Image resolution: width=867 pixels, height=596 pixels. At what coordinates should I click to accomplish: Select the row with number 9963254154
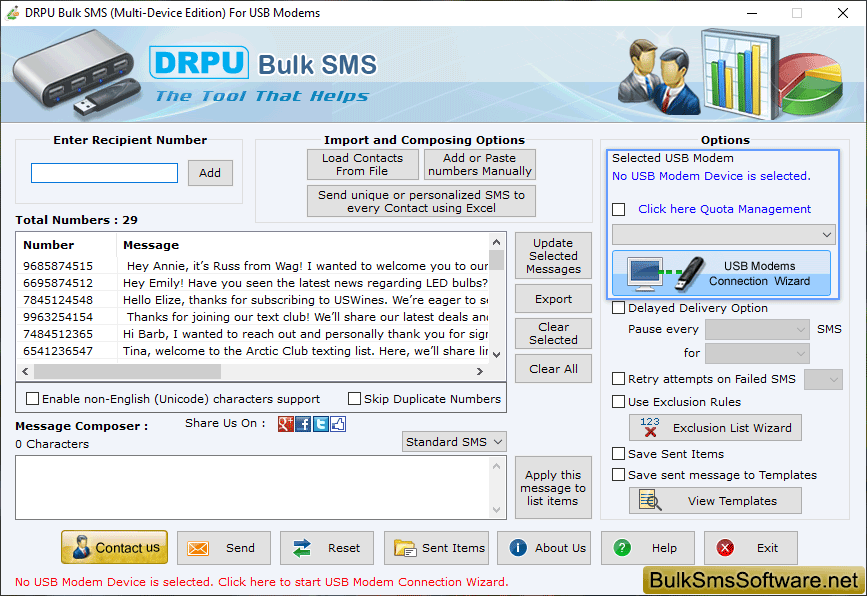point(253,317)
